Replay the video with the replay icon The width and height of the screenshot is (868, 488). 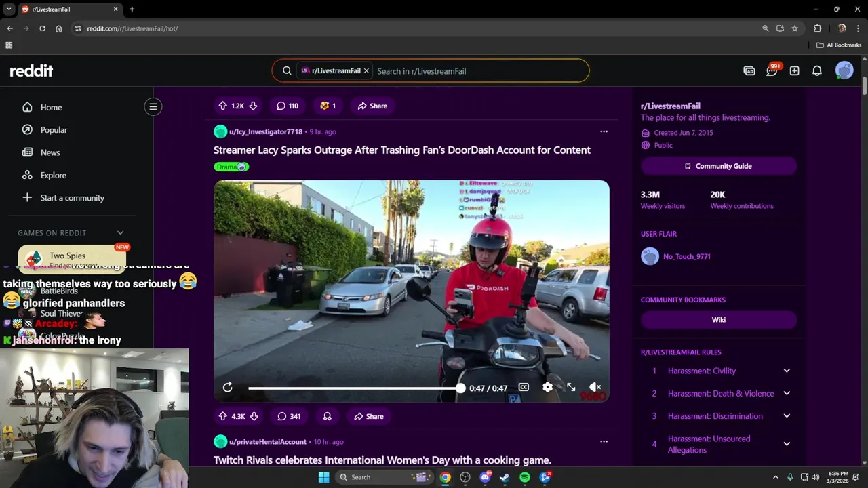click(x=228, y=388)
